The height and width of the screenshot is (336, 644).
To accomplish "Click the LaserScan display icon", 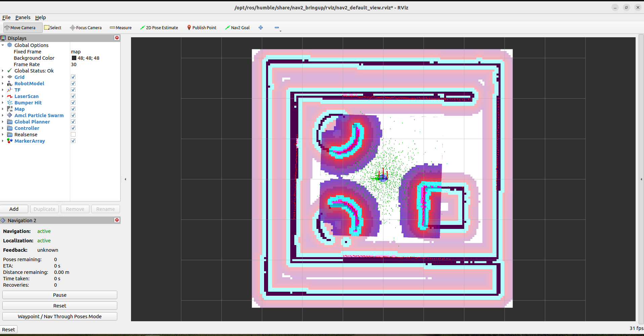I will (10, 96).
